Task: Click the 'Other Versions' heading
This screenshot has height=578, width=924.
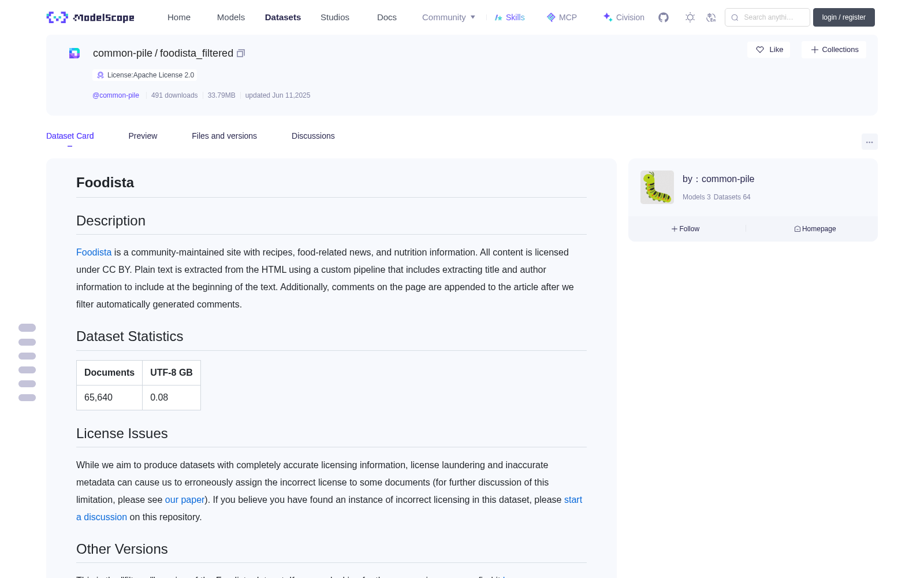Action: click(x=122, y=549)
